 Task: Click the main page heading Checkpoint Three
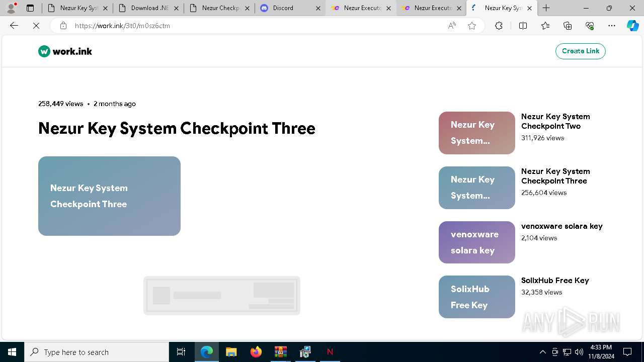point(177,128)
